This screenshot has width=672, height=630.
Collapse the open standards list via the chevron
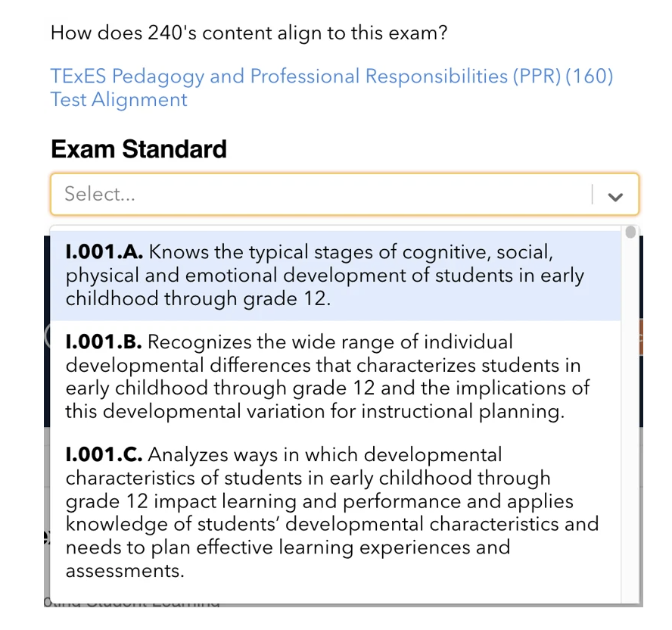(x=615, y=195)
